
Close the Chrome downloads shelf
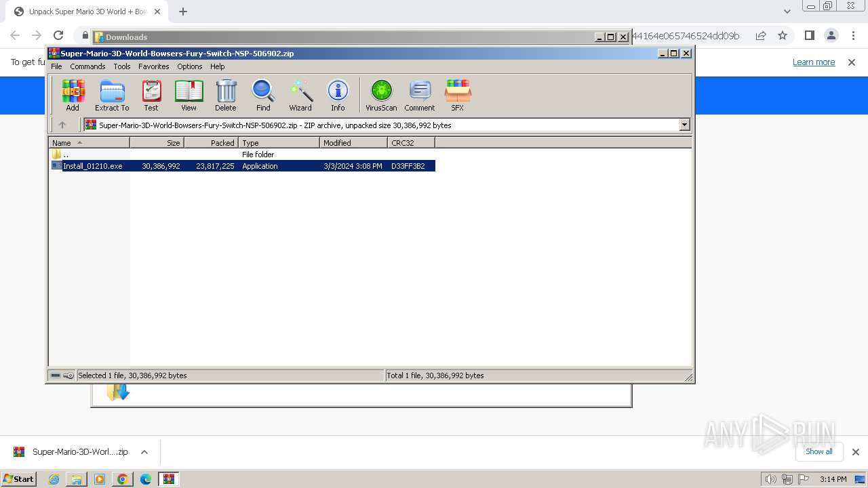point(855,452)
